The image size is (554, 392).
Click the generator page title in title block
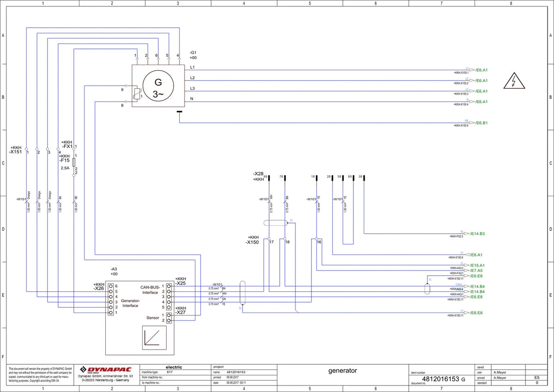point(343,370)
